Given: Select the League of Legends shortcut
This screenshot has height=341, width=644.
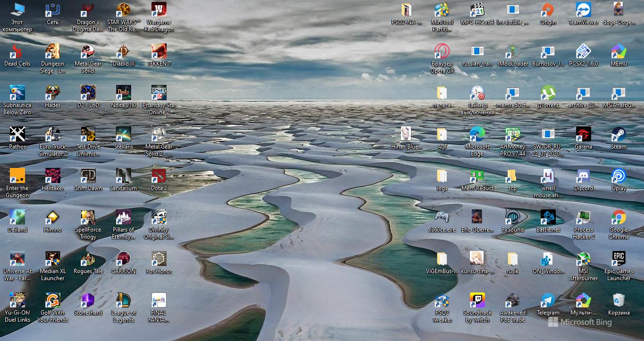Looking at the screenshot, I should click(x=124, y=308).
